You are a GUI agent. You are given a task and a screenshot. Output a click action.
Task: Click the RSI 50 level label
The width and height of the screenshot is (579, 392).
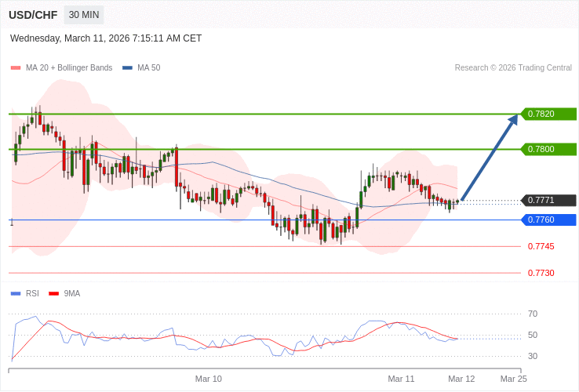pyautogui.click(x=533, y=335)
